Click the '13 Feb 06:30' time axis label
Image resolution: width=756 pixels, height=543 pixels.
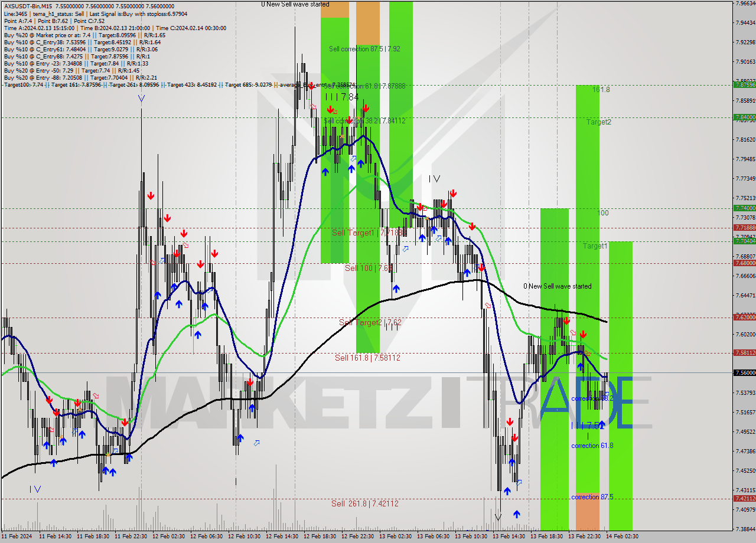pyautogui.click(x=433, y=537)
